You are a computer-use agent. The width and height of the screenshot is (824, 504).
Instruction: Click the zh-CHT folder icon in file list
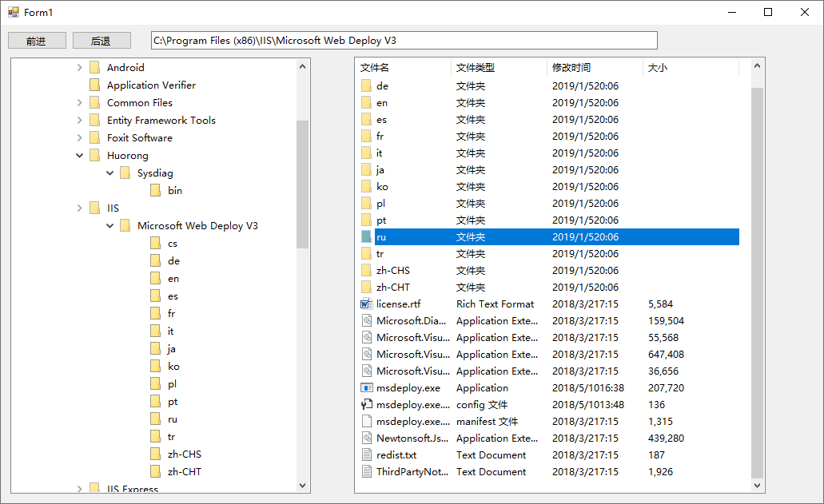pyautogui.click(x=366, y=288)
